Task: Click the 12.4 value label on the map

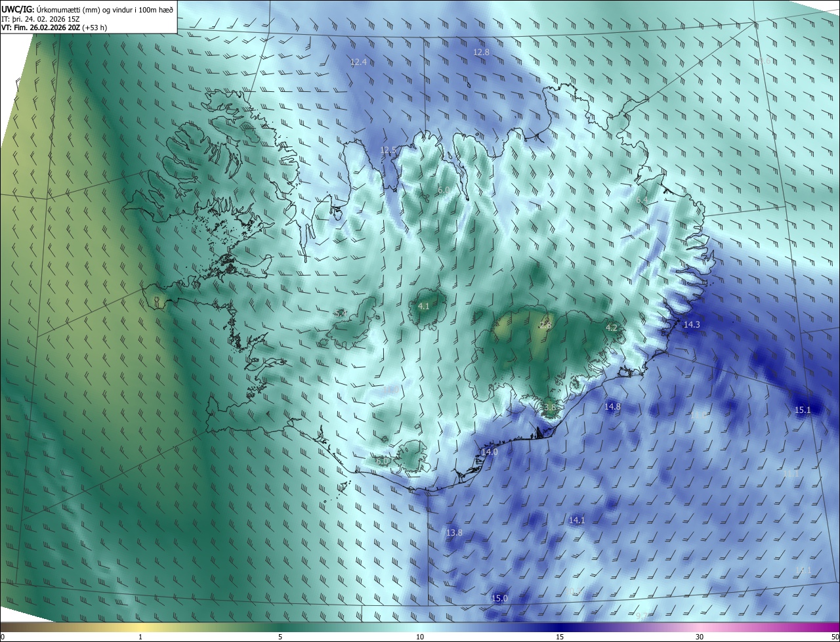Action: [x=358, y=62]
